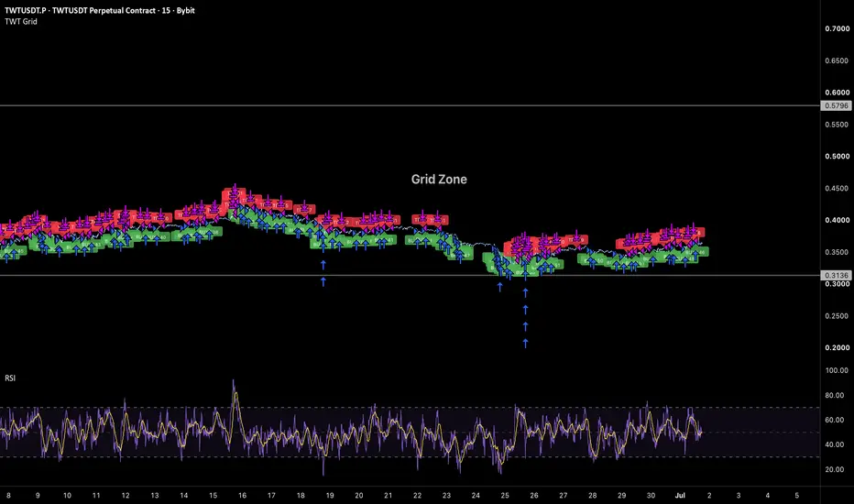Click date 28 on the time axis
Image resolution: width=854 pixels, height=504 pixels.
coord(592,495)
